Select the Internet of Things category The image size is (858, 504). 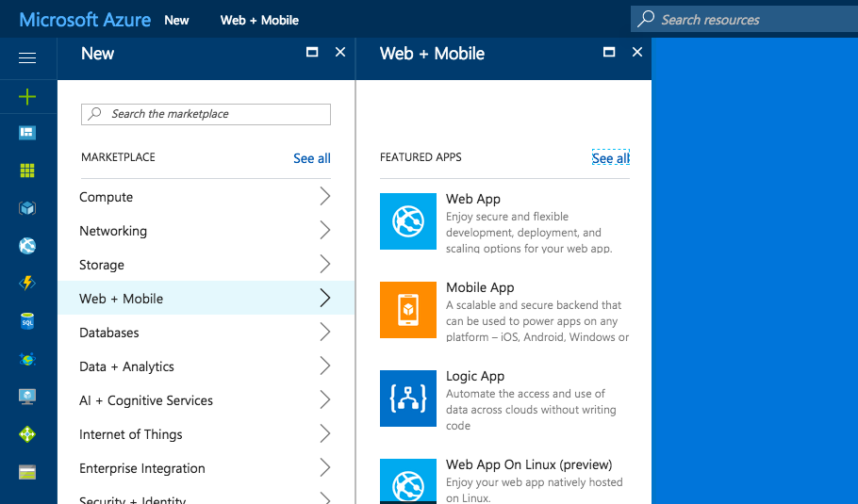point(206,434)
